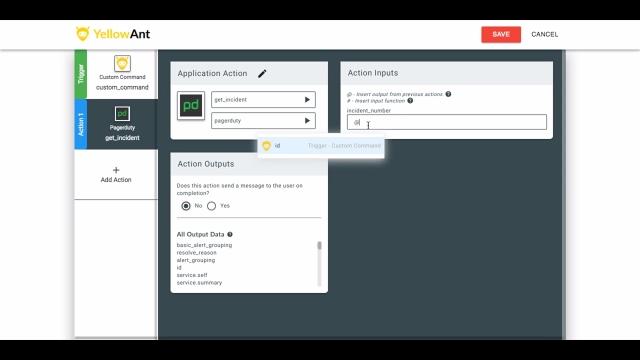640x360 pixels.
Task: Click the get_incident label under Pagerduty in sidebar
Action: [x=122, y=138]
